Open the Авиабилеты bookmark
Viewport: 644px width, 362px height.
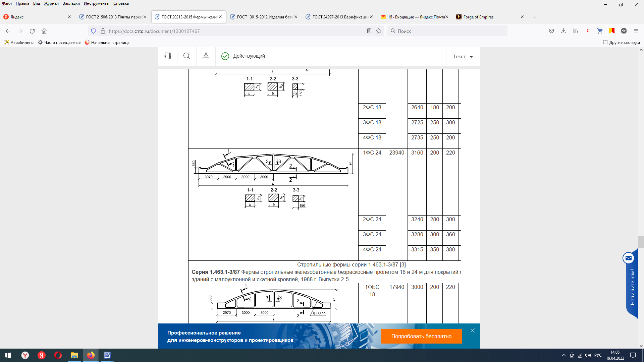tap(19, 43)
